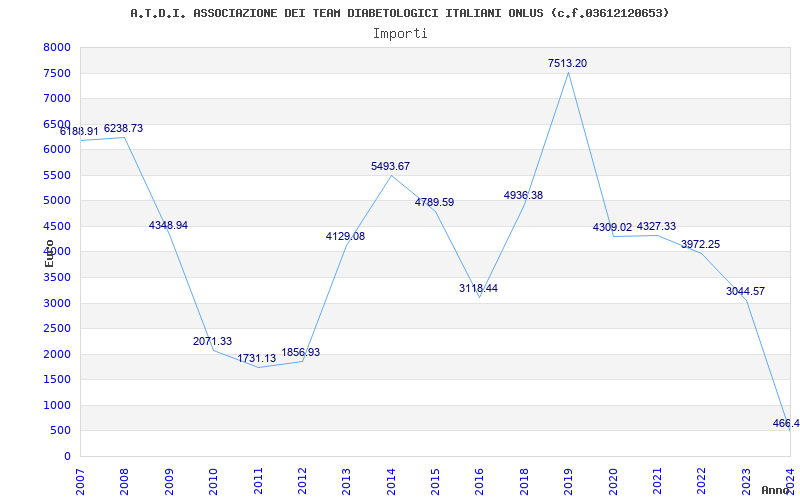
Task: Click the 4936.38 data label
Action: coord(523,195)
